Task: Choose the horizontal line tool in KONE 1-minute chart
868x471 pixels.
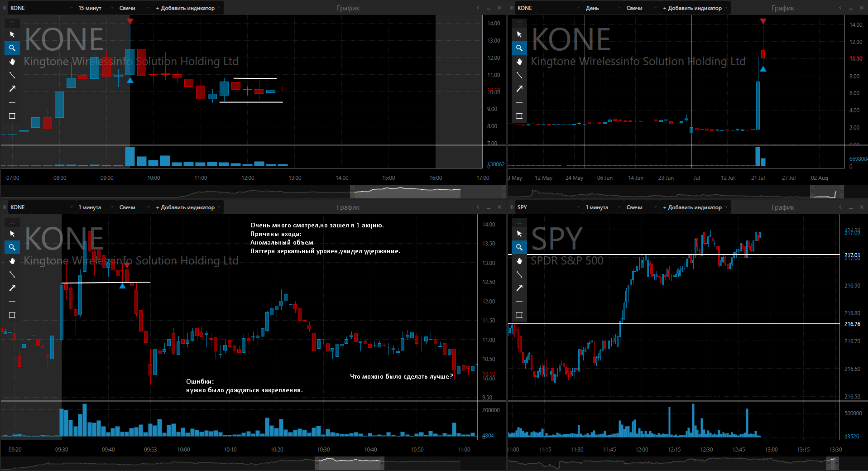Action: [12, 302]
